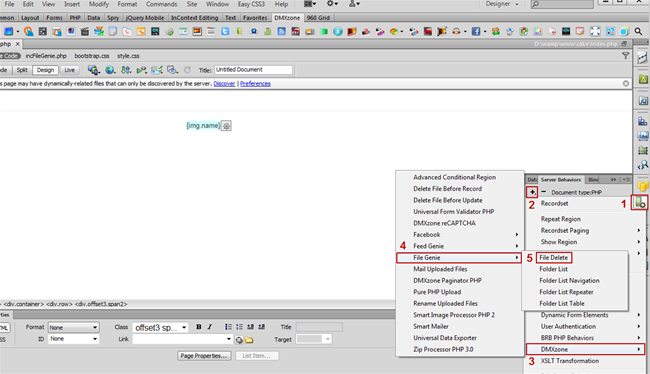
Task: Click the Page Properties button
Action: [204, 356]
